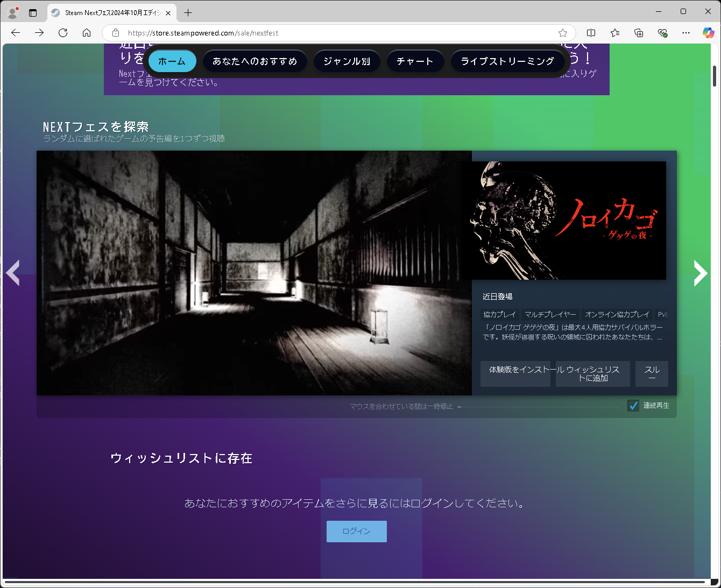Screen dimensions: 721x588
Task: Switch to the あなたへのおすすめ tab
Action: (x=255, y=61)
